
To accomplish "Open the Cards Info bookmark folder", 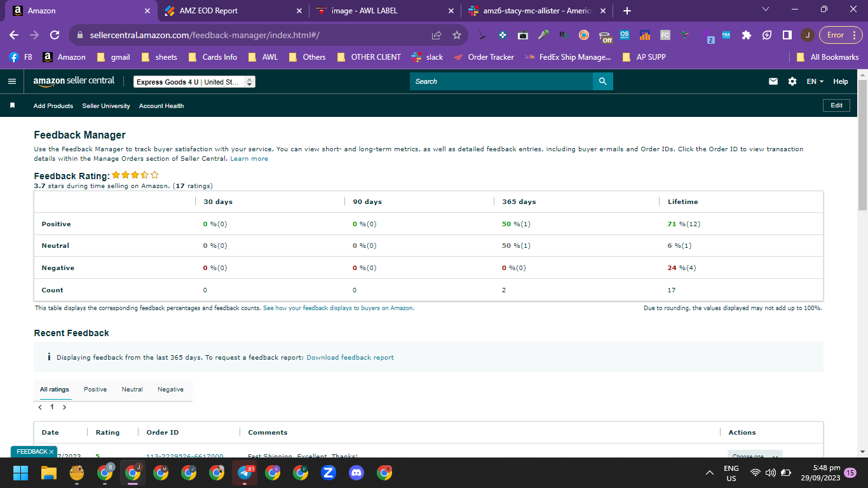I will point(212,57).
